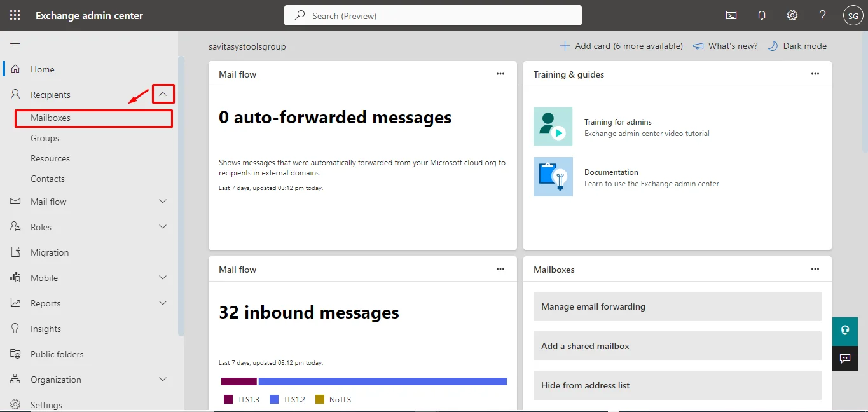Viewport: 868px width, 412px height.
Task: Click the Search (Preview) field
Action: 433,15
